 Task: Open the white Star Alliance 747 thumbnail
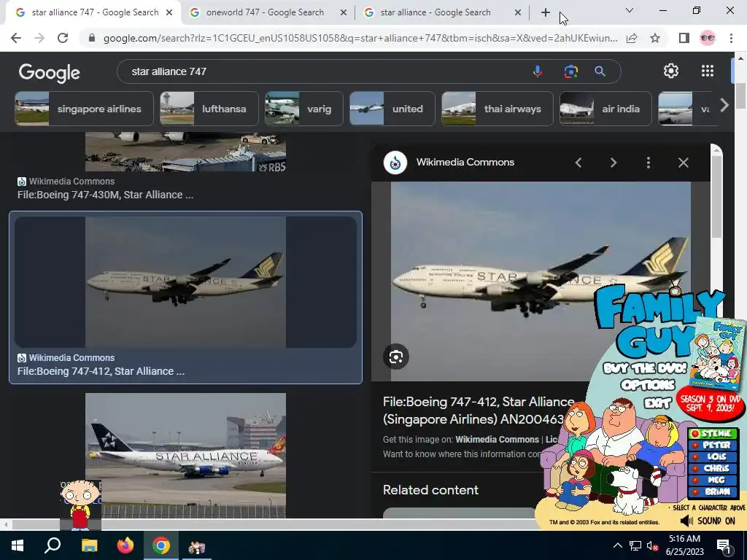coord(185,455)
